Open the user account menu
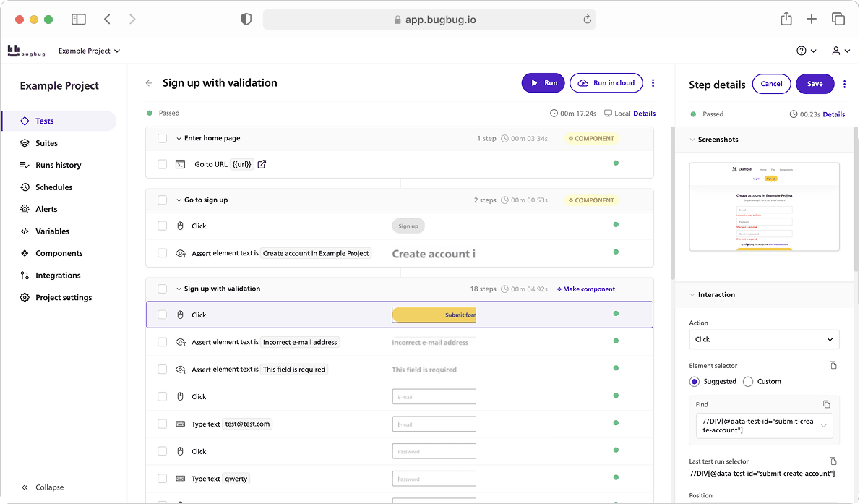The height and width of the screenshot is (504, 868). coord(840,51)
